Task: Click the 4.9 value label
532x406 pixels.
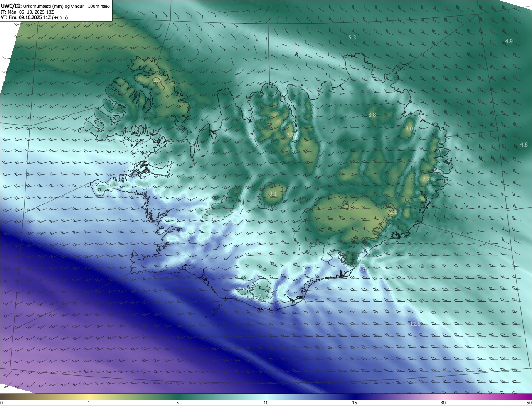Action: click(509, 41)
